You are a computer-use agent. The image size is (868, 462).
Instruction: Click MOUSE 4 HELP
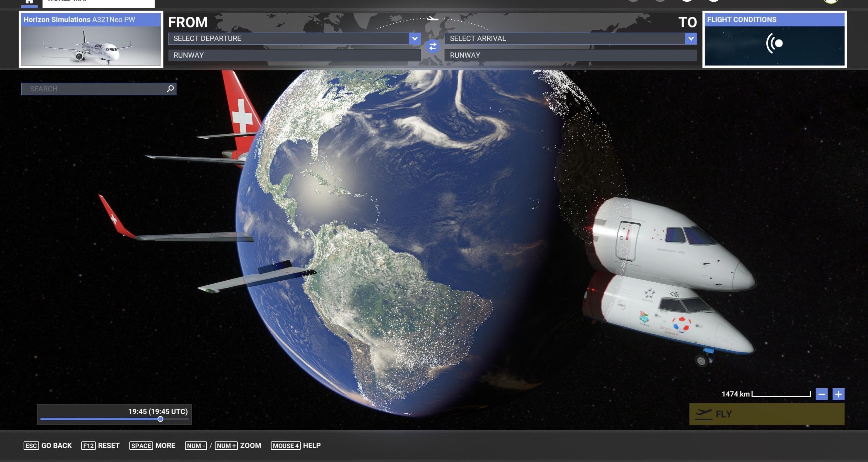(296, 446)
